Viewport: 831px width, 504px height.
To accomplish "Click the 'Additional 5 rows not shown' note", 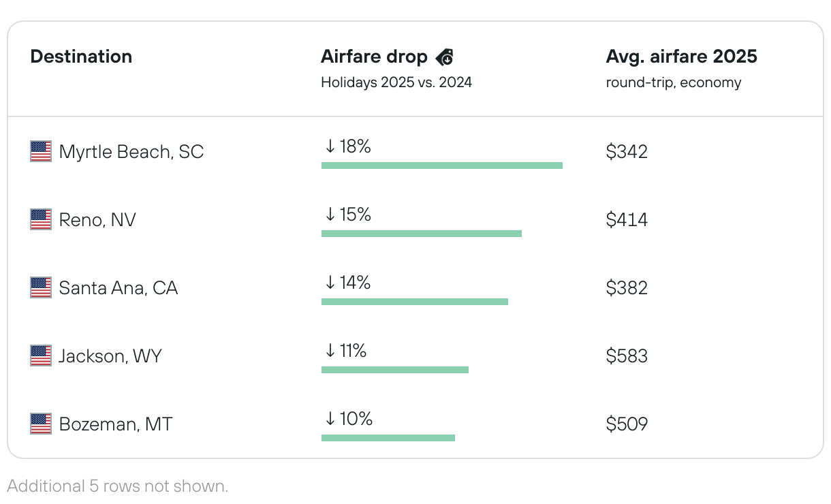I will tap(117, 486).
